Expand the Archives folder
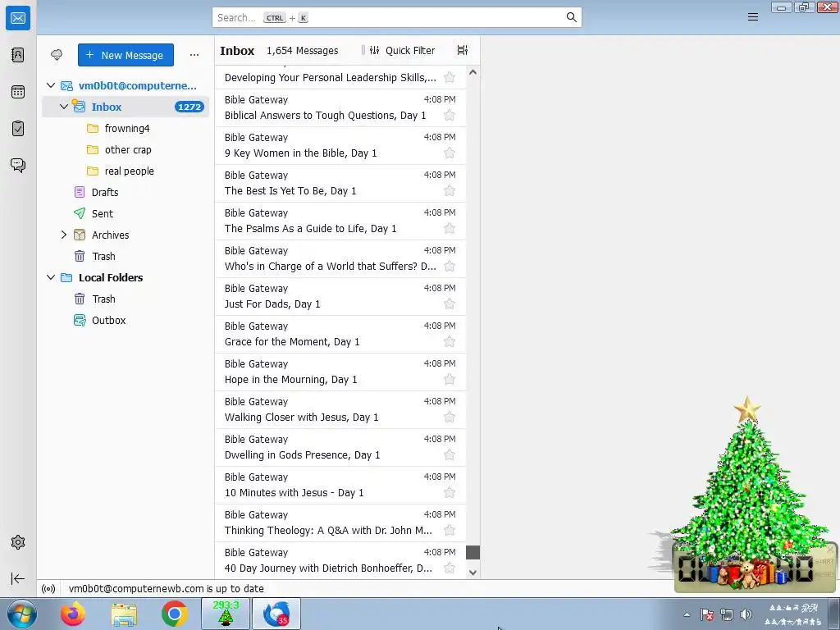The image size is (840, 630). coord(64,235)
